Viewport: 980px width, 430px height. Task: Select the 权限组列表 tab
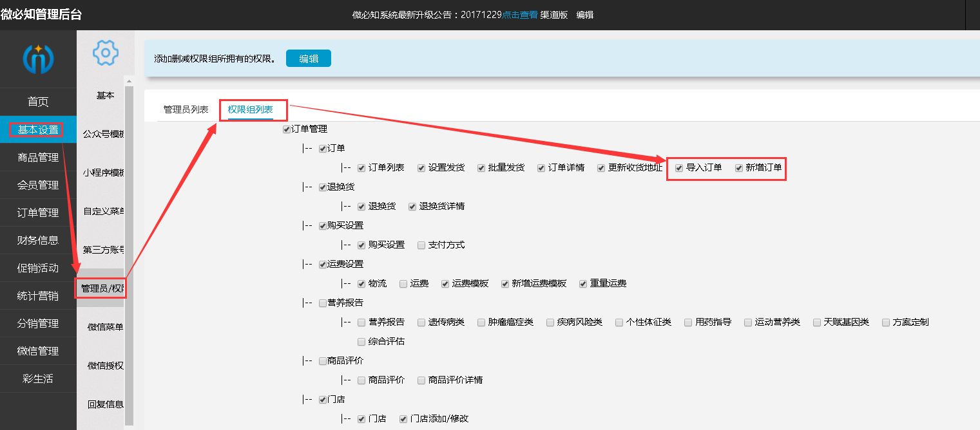click(250, 110)
